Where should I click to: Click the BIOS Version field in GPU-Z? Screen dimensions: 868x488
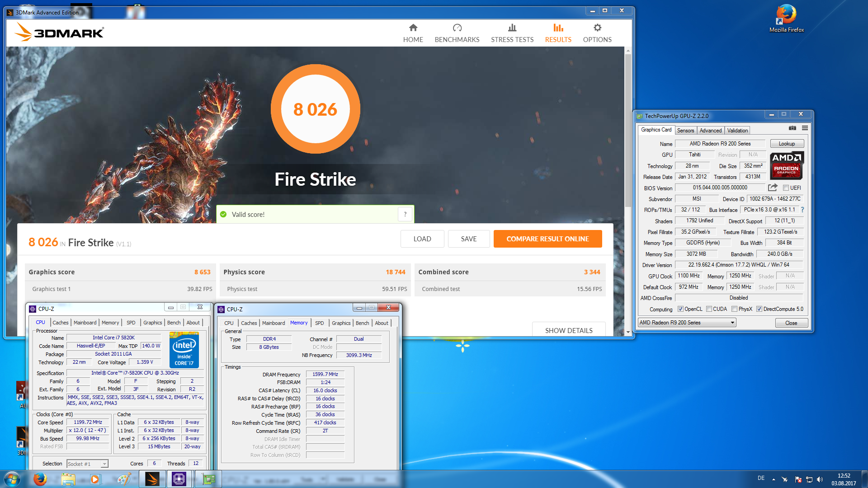click(720, 188)
